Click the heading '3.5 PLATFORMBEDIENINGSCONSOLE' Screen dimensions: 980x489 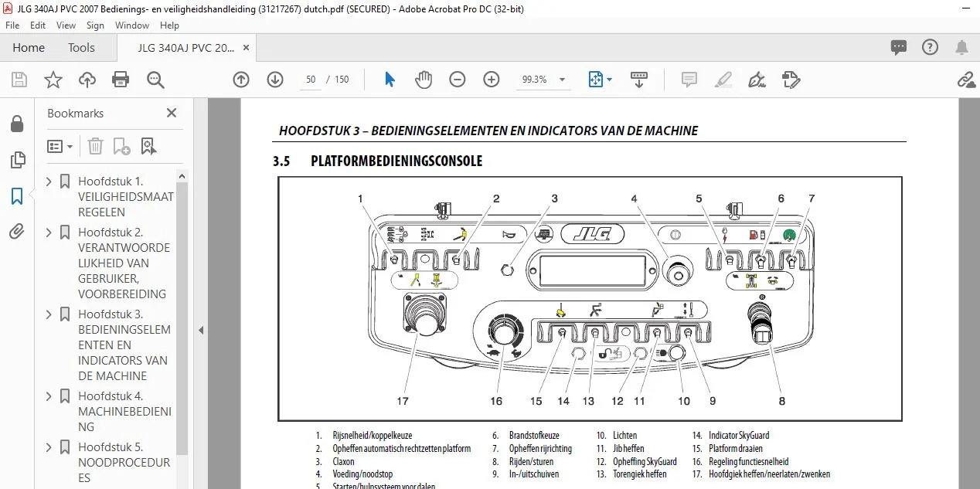[x=378, y=161]
